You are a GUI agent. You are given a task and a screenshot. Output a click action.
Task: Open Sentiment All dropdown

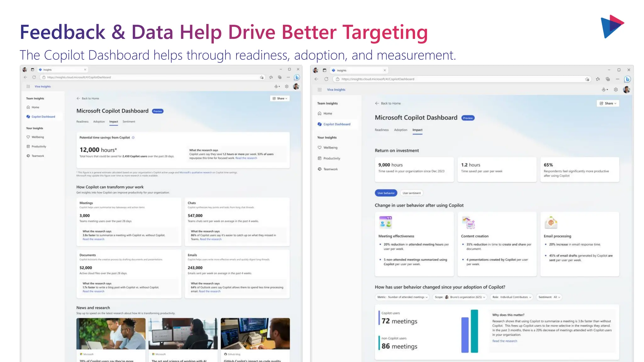coord(549,297)
